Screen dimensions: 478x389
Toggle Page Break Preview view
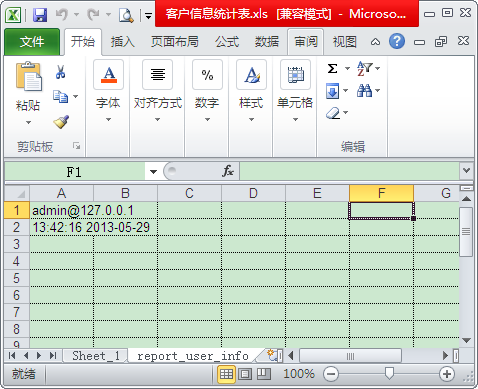[x=264, y=374]
